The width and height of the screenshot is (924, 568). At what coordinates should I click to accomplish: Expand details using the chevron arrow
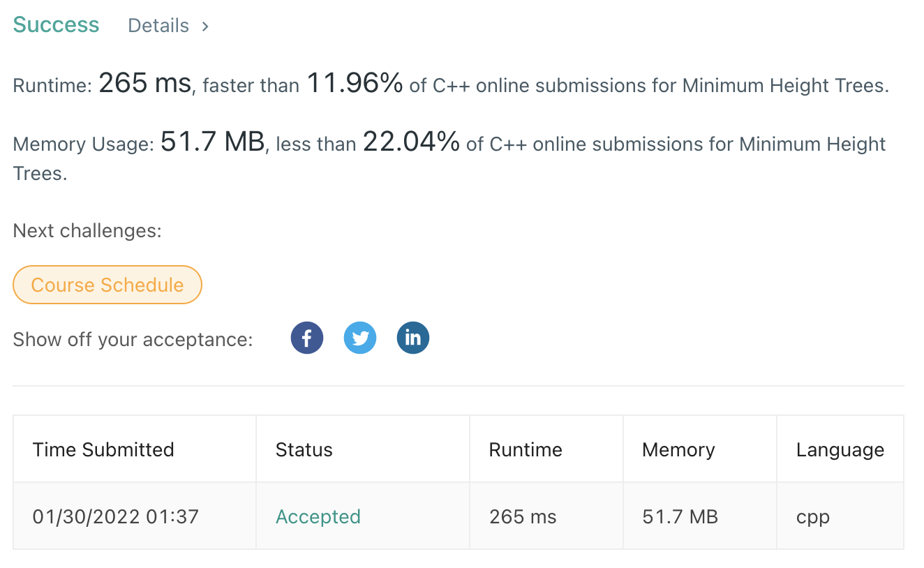click(x=205, y=27)
